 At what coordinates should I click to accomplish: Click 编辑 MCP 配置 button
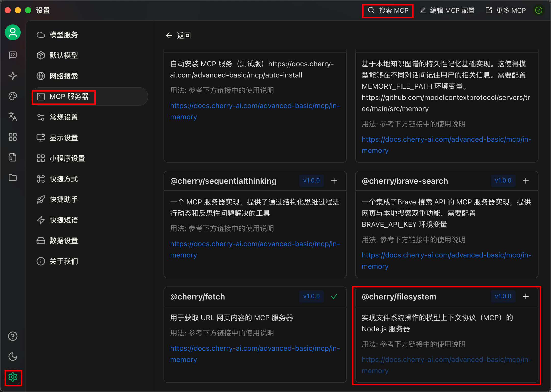click(x=447, y=10)
